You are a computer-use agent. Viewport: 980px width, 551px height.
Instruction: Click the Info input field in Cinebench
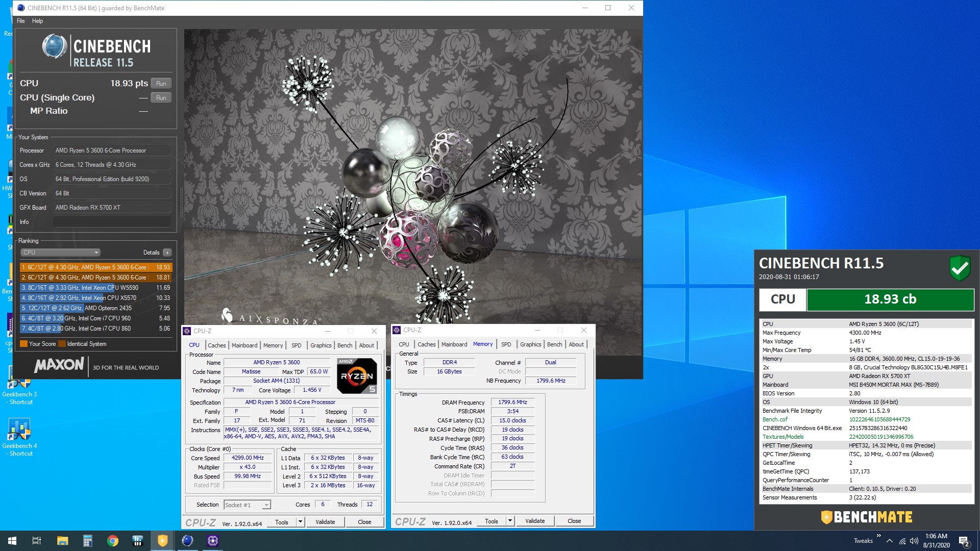(112, 222)
